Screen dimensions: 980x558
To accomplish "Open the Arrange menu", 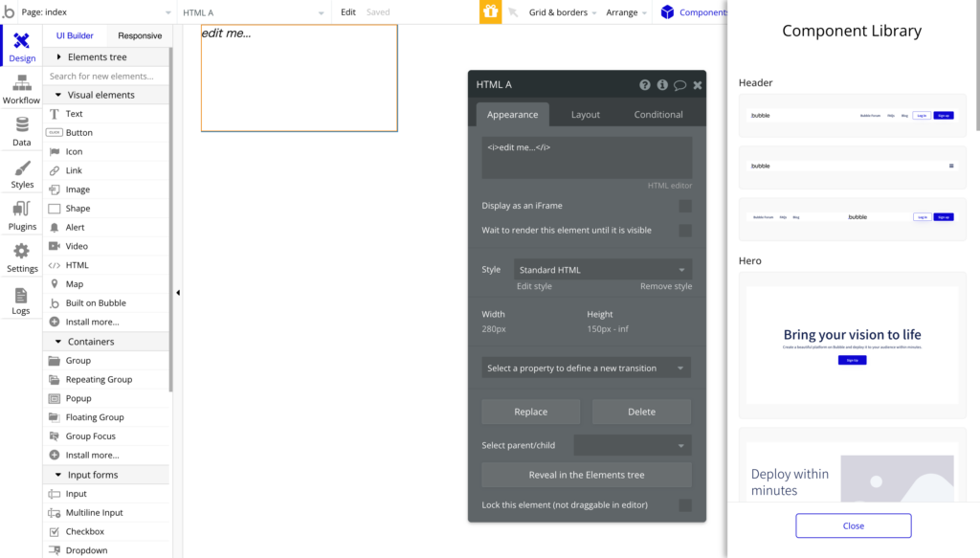I will coord(626,11).
